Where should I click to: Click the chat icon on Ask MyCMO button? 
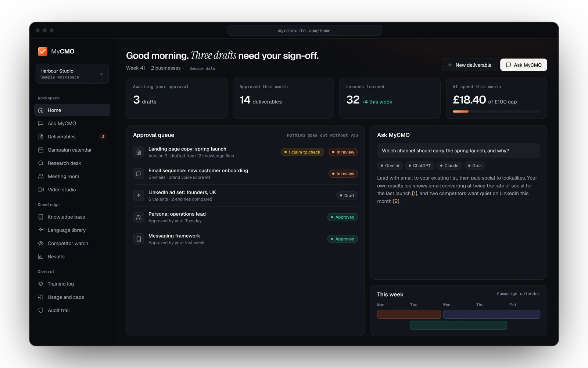coord(508,65)
